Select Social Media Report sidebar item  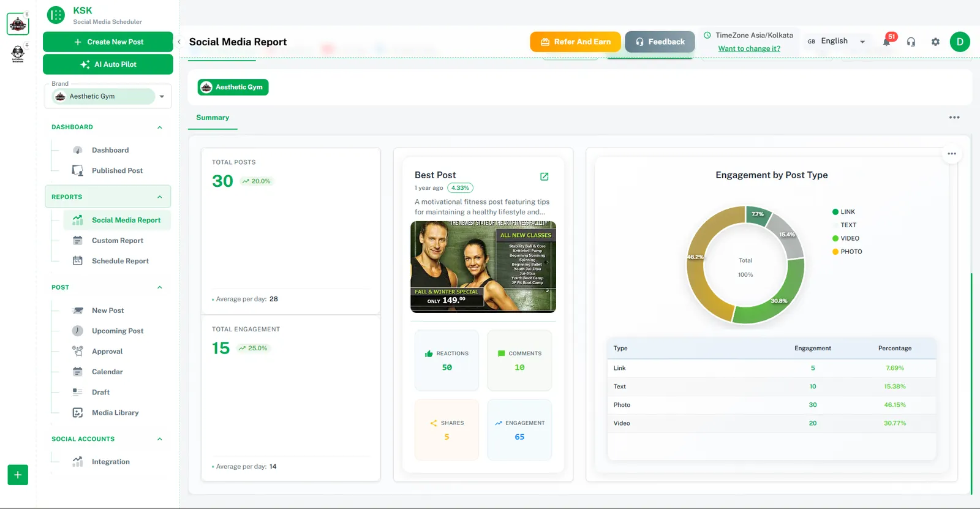pyautogui.click(x=117, y=220)
